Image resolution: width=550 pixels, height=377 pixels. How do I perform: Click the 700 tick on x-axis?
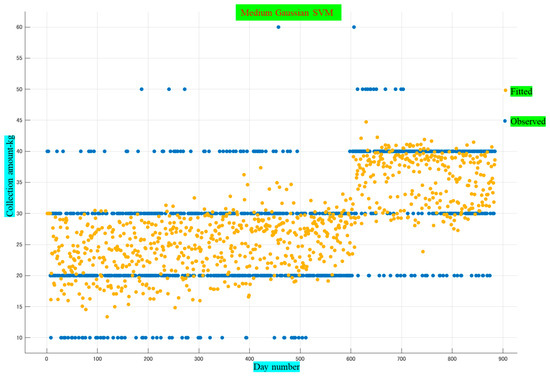pos(401,359)
